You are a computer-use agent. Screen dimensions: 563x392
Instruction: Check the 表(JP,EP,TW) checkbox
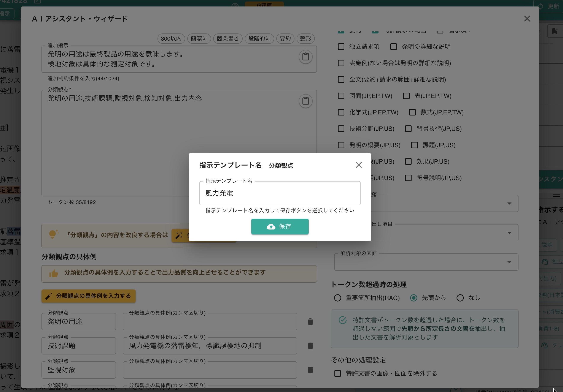406,96
